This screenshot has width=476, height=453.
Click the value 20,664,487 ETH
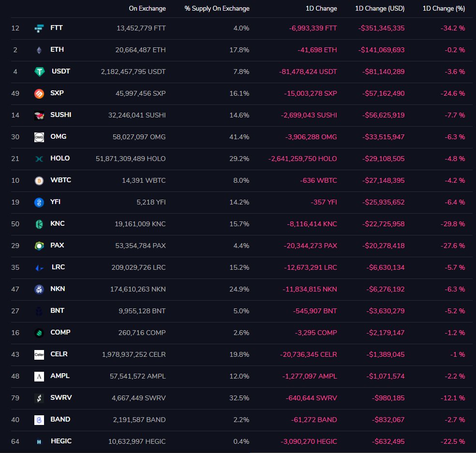tap(141, 50)
